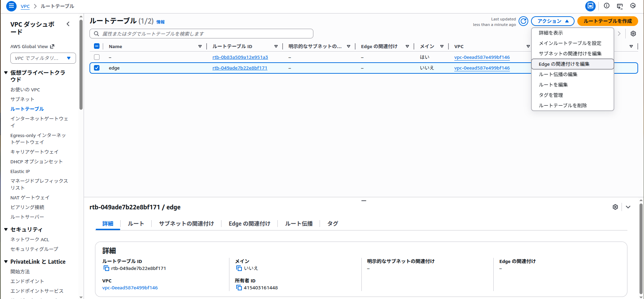Open table preferences gear icon

tap(633, 34)
